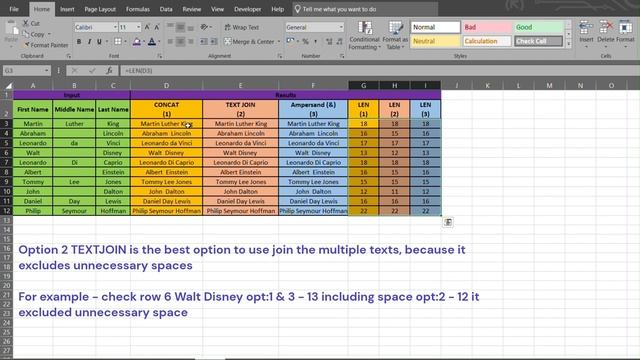The image size is (640, 360).
Task: Click the Accounting Number Format icon
Action: click(x=290, y=41)
